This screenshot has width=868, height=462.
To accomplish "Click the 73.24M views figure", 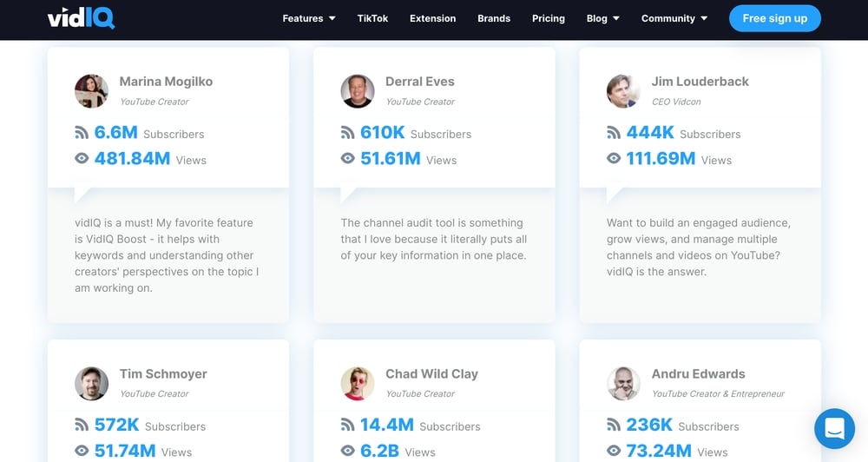I will click(x=659, y=451).
